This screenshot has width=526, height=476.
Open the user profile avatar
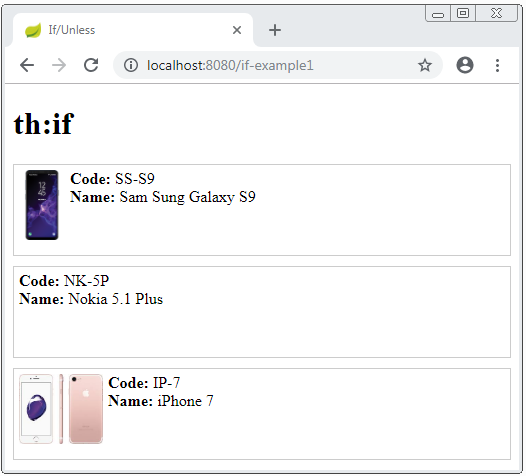tap(465, 65)
